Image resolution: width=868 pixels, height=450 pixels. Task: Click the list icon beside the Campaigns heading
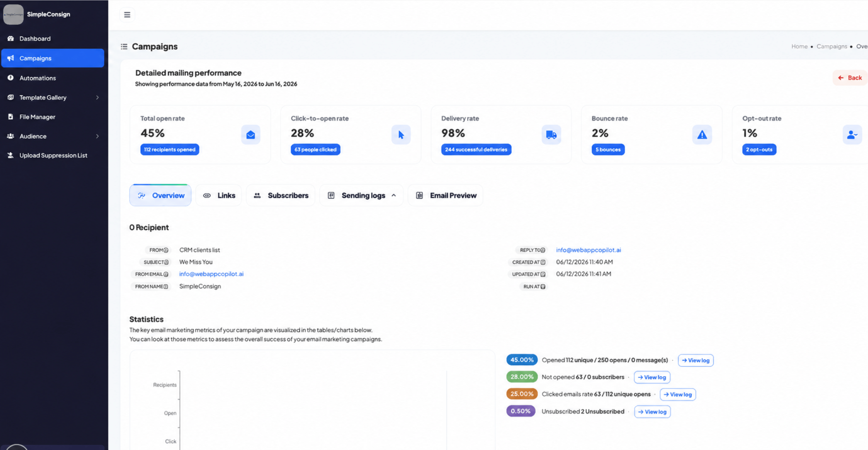124,47
